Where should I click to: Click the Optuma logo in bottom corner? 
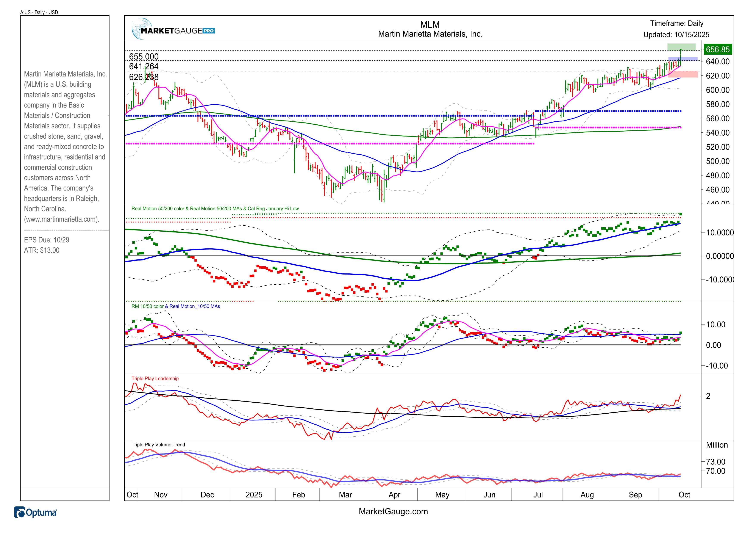(35, 513)
